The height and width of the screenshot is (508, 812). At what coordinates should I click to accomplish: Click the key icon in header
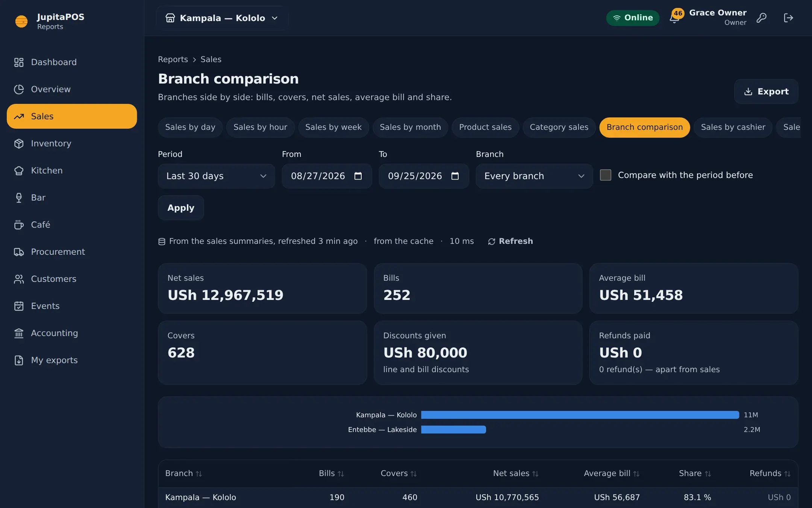pyautogui.click(x=761, y=18)
